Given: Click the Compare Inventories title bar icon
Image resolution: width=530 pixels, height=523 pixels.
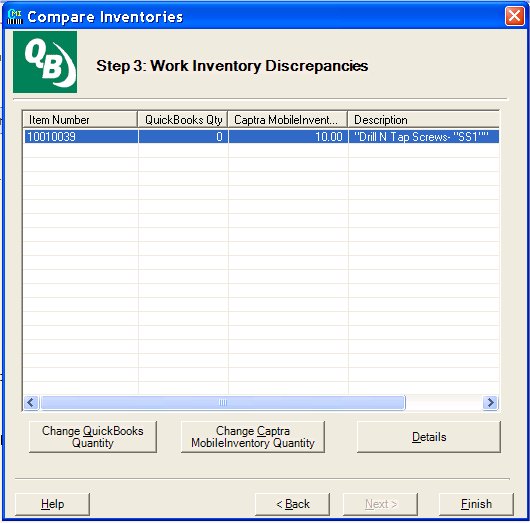Looking at the screenshot, I should click(15, 17).
